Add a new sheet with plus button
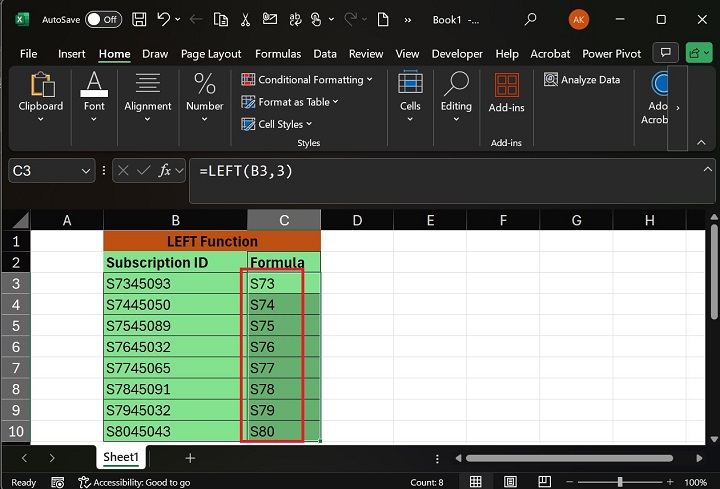 [190, 457]
